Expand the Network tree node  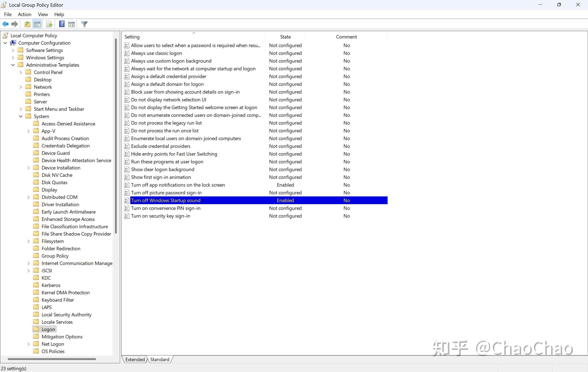pos(21,87)
